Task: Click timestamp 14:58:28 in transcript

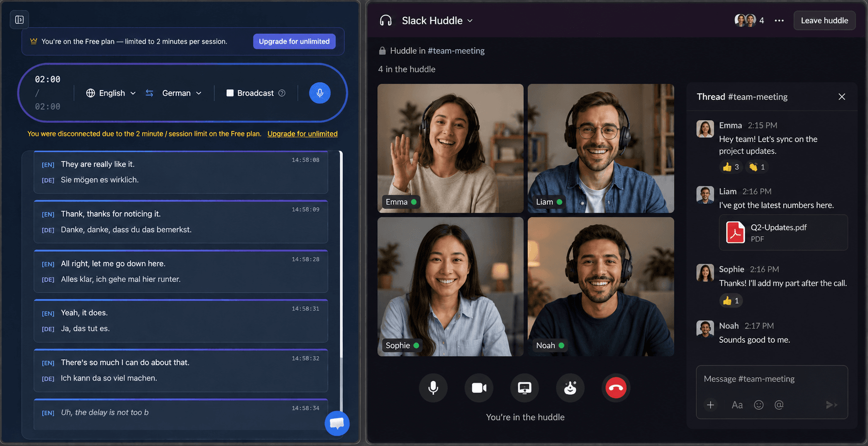Action: (x=306, y=259)
